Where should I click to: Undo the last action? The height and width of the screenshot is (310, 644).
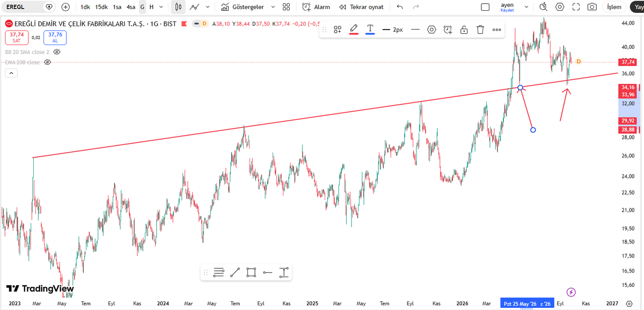[399, 7]
